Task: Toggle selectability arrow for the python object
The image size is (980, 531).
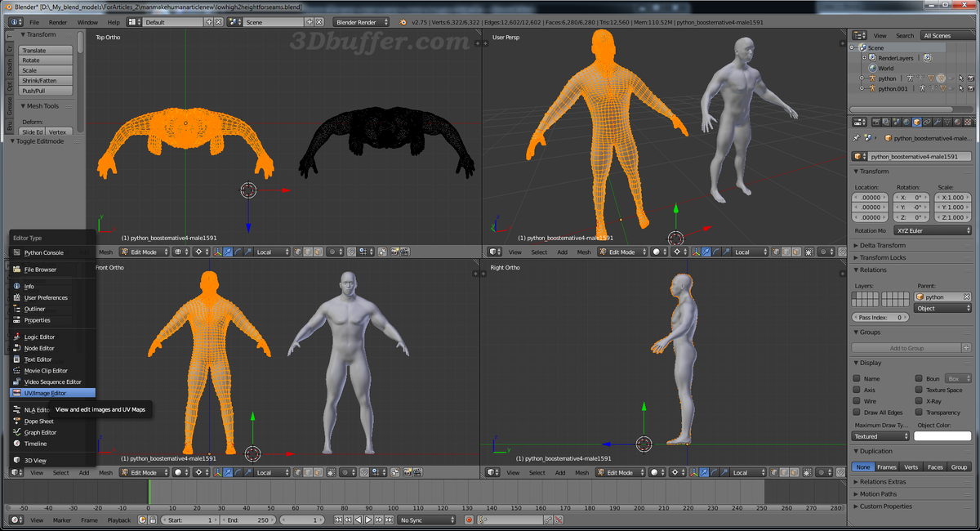Action: (x=961, y=78)
